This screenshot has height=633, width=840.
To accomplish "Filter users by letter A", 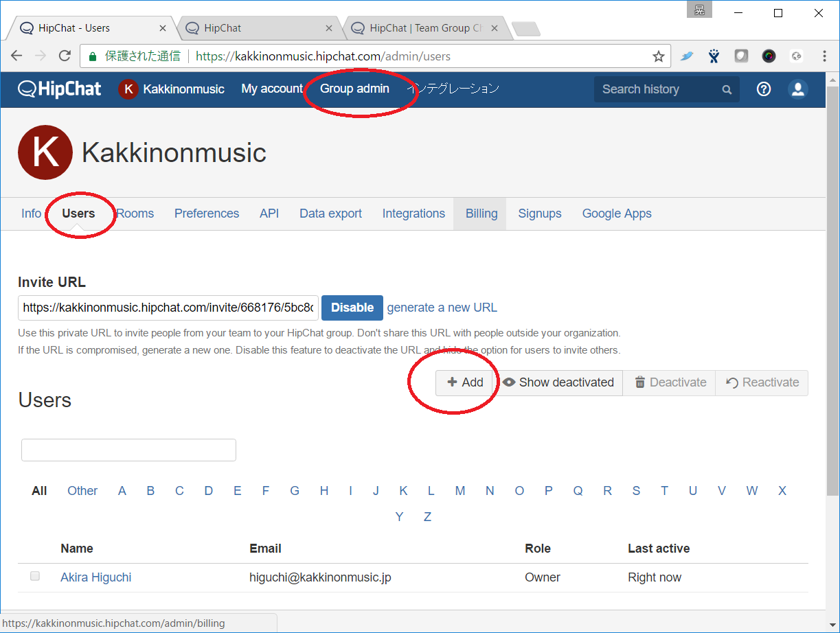I will click(x=122, y=491).
